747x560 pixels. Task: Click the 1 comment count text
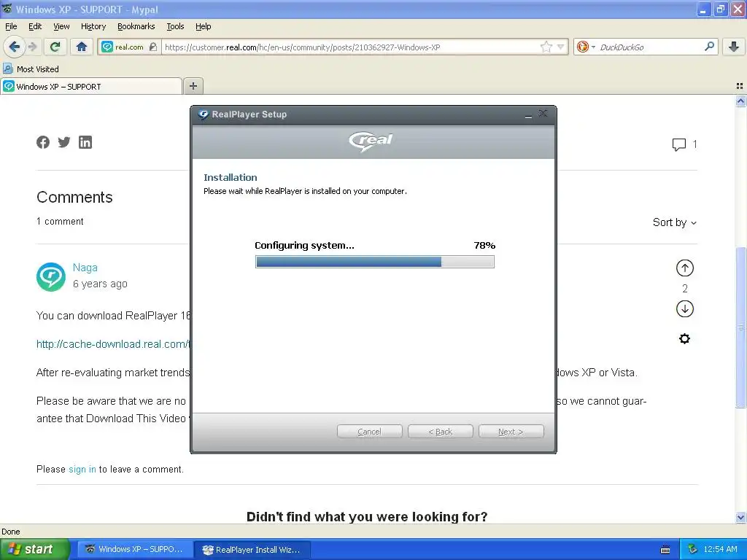60,222
